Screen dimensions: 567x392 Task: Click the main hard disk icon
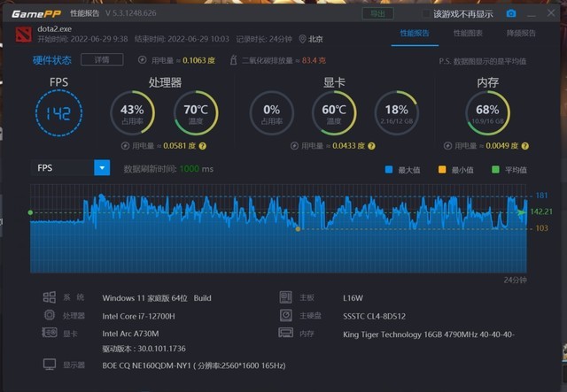285,315
